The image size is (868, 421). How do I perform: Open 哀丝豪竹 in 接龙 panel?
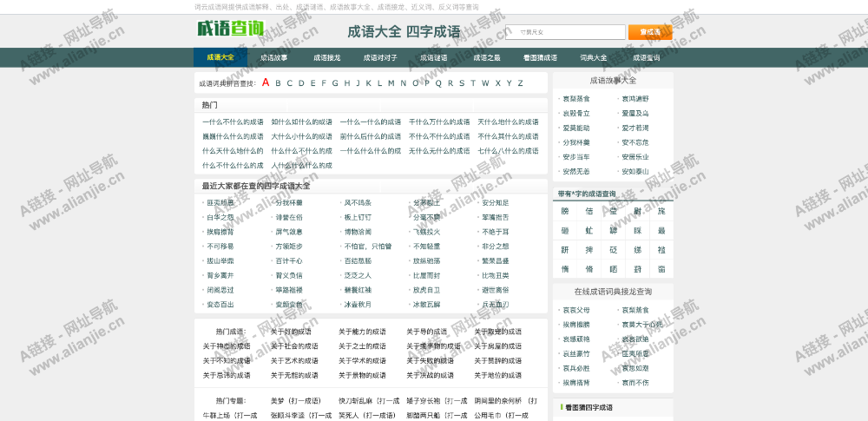tap(576, 353)
